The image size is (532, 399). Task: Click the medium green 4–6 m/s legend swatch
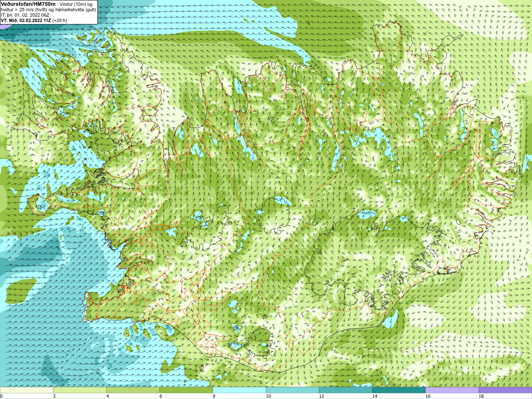pos(133,390)
